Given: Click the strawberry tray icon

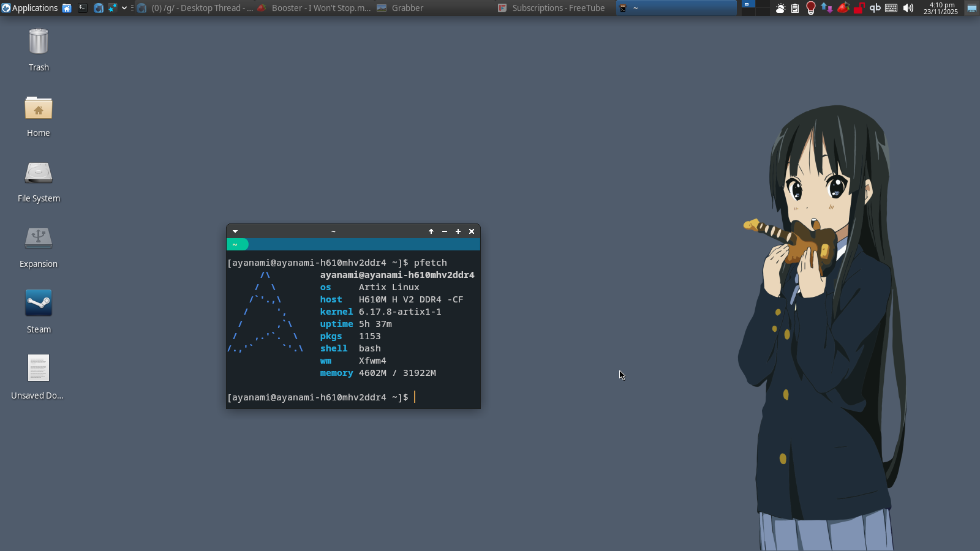Looking at the screenshot, I should [843, 7].
